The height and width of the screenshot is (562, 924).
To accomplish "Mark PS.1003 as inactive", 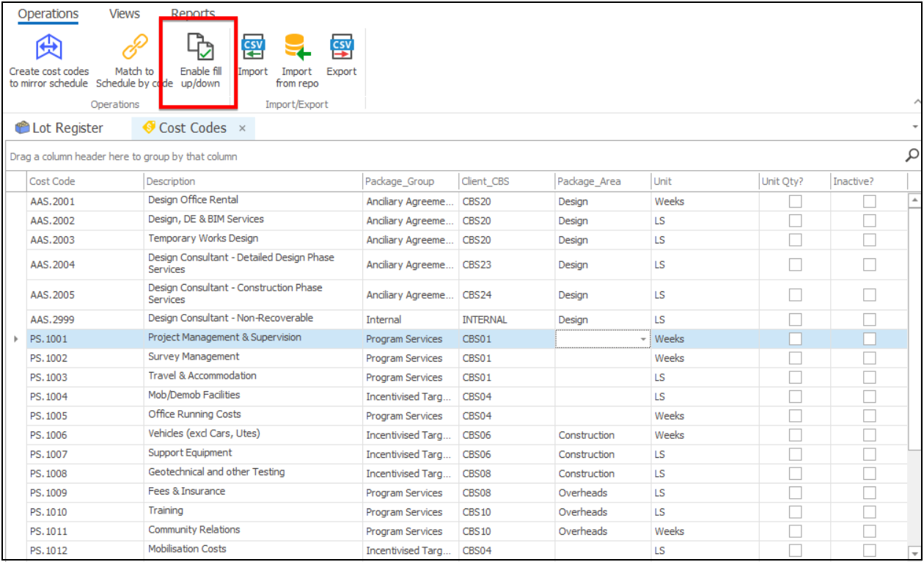I will tap(869, 377).
